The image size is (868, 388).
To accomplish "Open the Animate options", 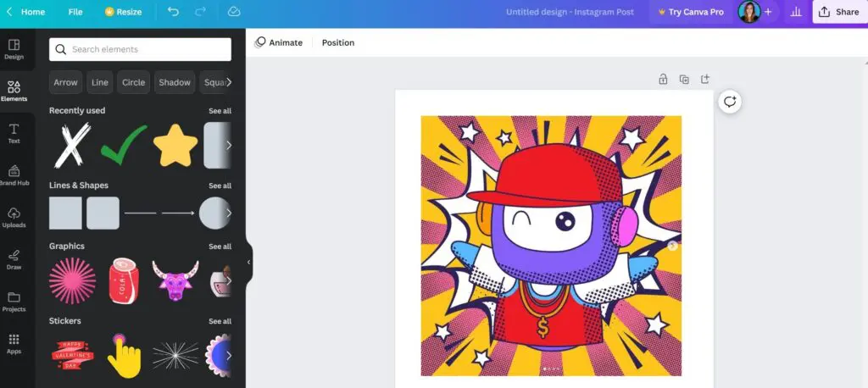I will coord(278,42).
